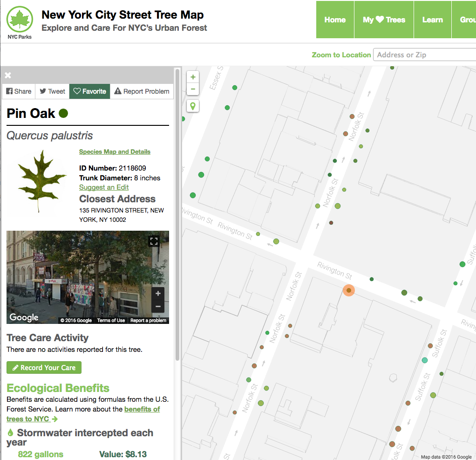Go to the Learn tab
Image resolution: width=476 pixels, height=460 pixels.
pyautogui.click(x=432, y=20)
